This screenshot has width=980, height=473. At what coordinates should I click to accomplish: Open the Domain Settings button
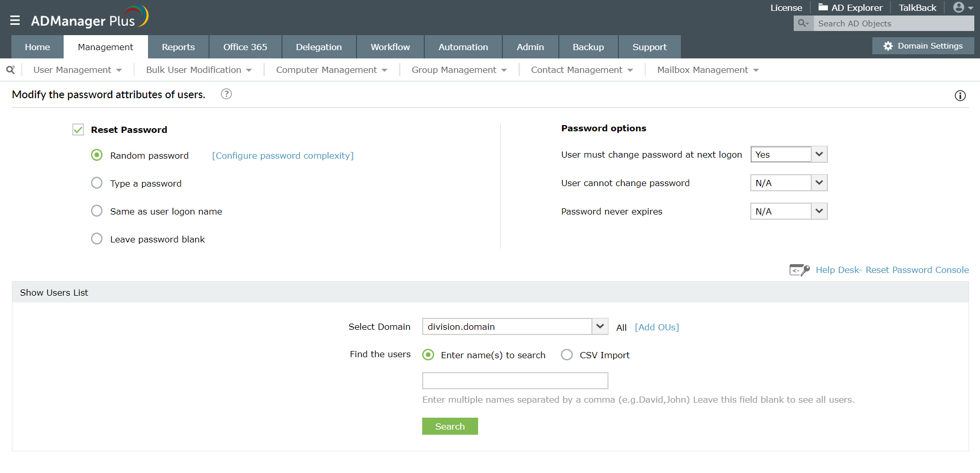(x=923, y=46)
